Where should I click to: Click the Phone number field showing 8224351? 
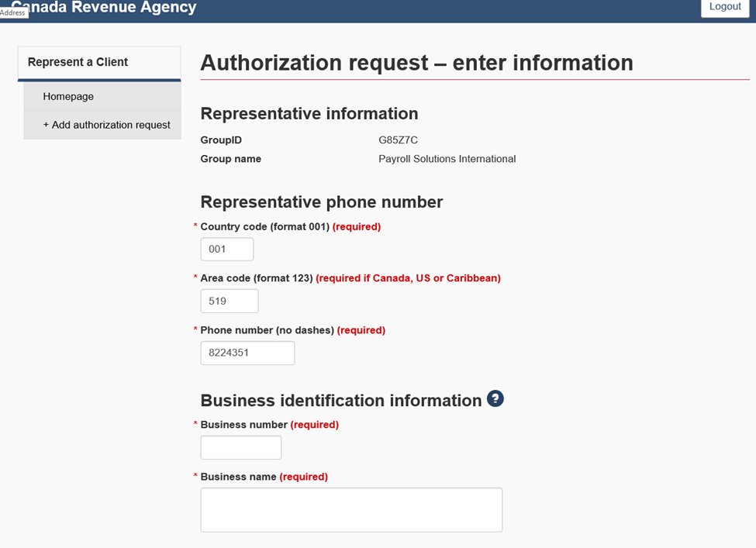click(247, 353)
